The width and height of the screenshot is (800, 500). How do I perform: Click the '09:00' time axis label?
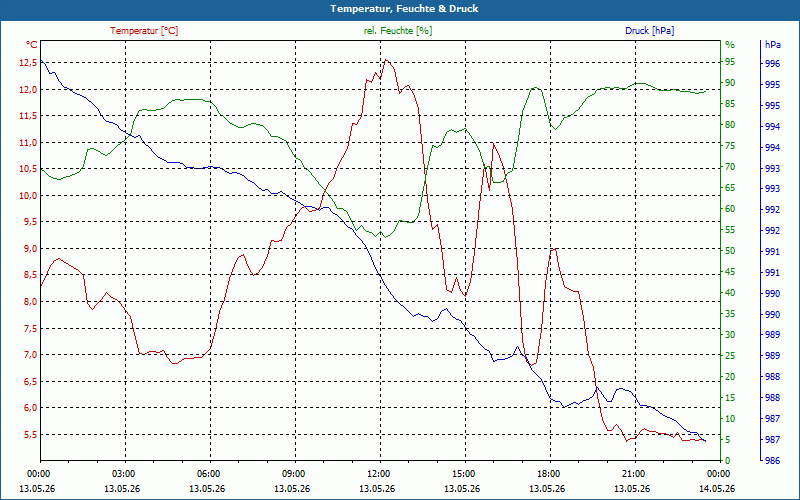click(x=293, y=474)
